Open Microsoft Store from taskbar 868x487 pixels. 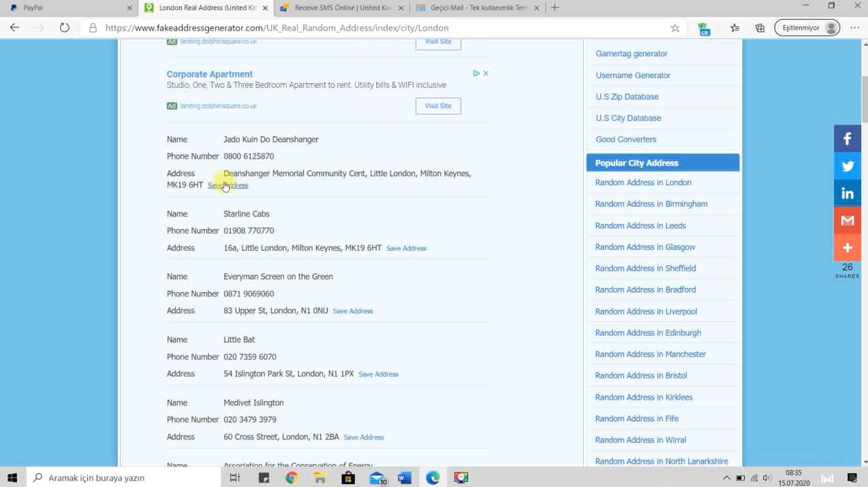[347, 477]
